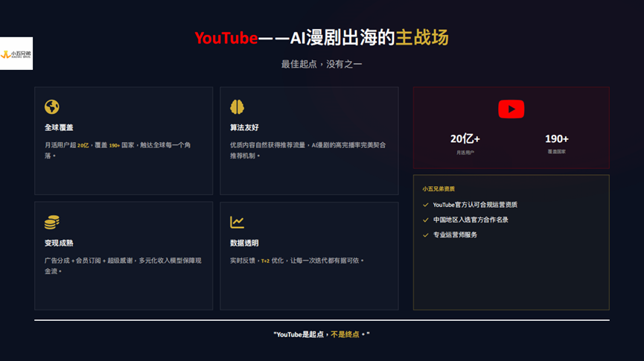Click the globe icon above 全球覆盖
The height and width of the screenshot is (361, 644).
coord(51,106)
